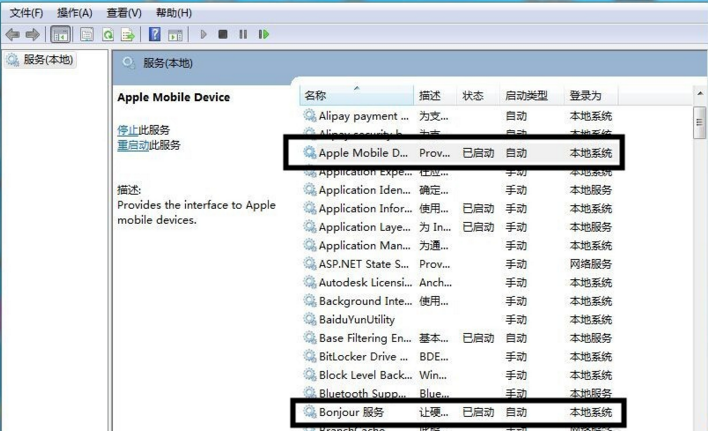708x431 pixels.
Task: Sort by the 启动类型 column header
Action: [x=532, y=96]
